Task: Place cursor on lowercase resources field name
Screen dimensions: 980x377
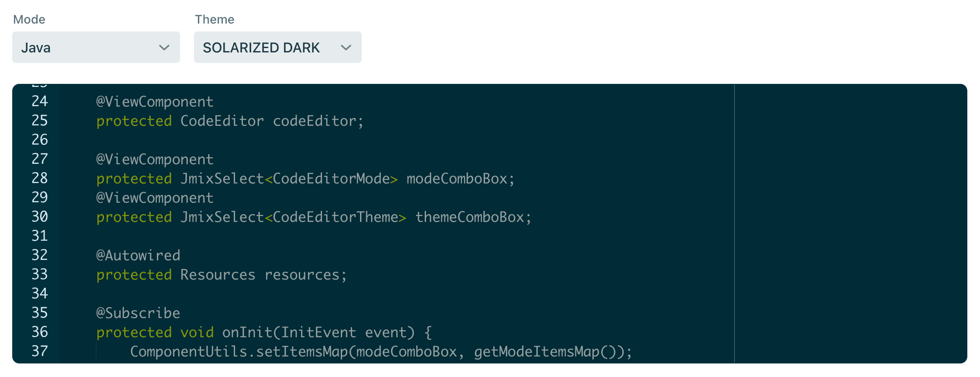Action: (x=302, y=275)
